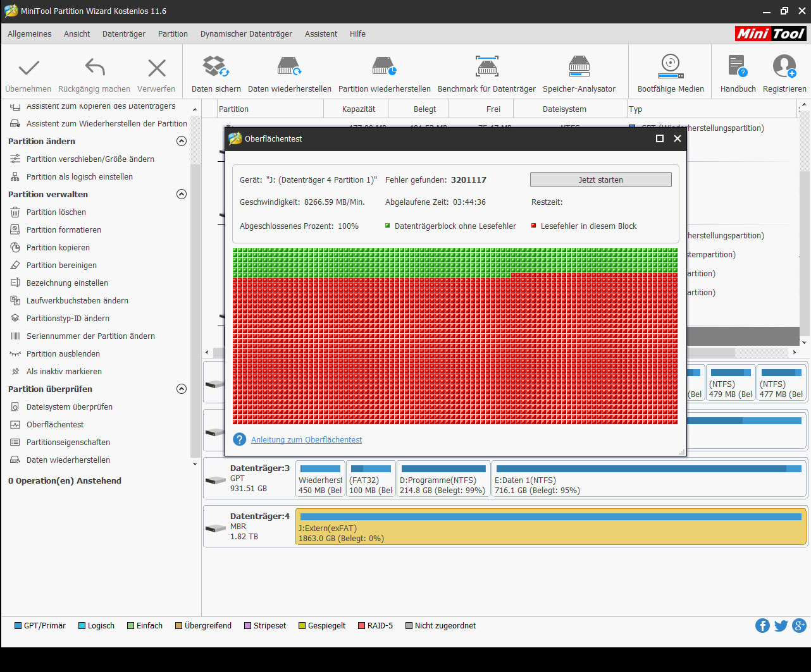Click sidebar Daten wiederherstellen entry
Image resolution: width=811 pixels, height=672 pixels.
tap(68, 460)
